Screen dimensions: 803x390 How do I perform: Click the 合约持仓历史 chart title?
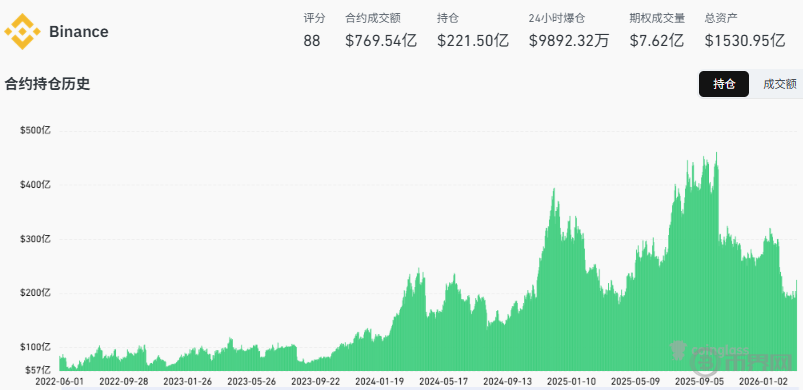tap(47, 84)
